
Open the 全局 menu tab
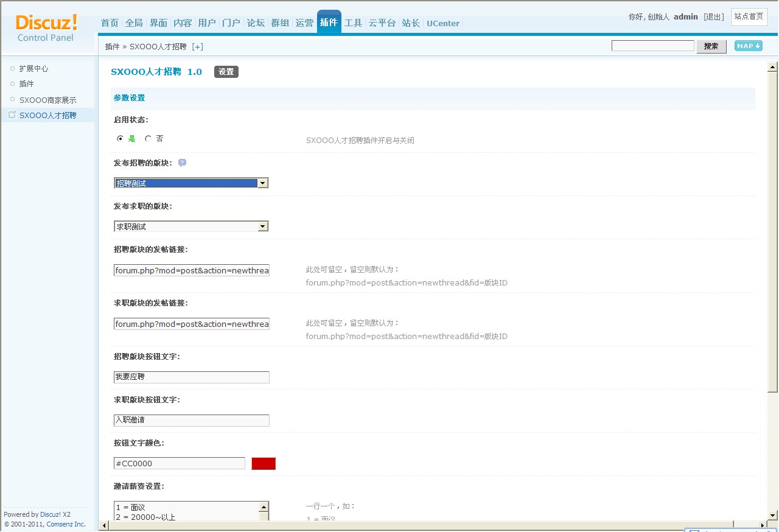tap(134, 23)
